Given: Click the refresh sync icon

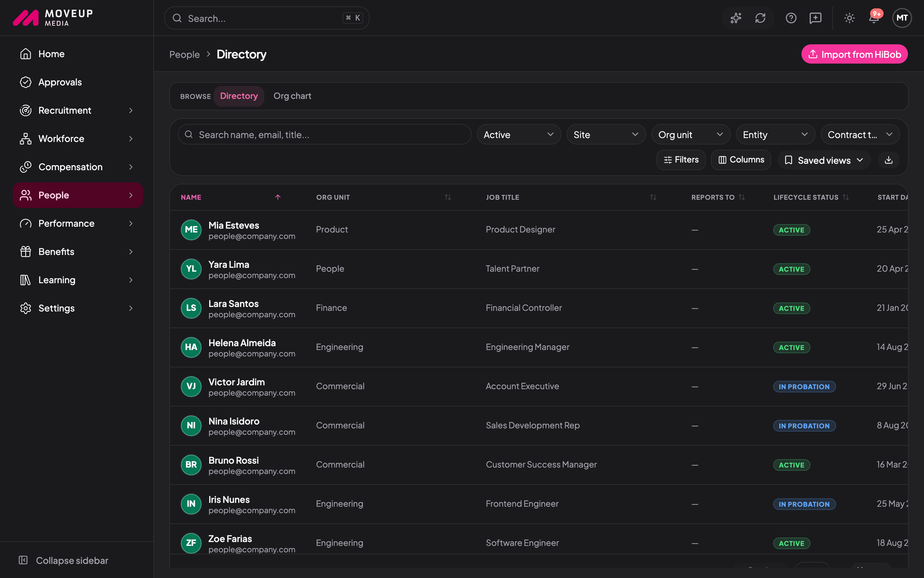Looking at the screenshot, I should (760, 18).
